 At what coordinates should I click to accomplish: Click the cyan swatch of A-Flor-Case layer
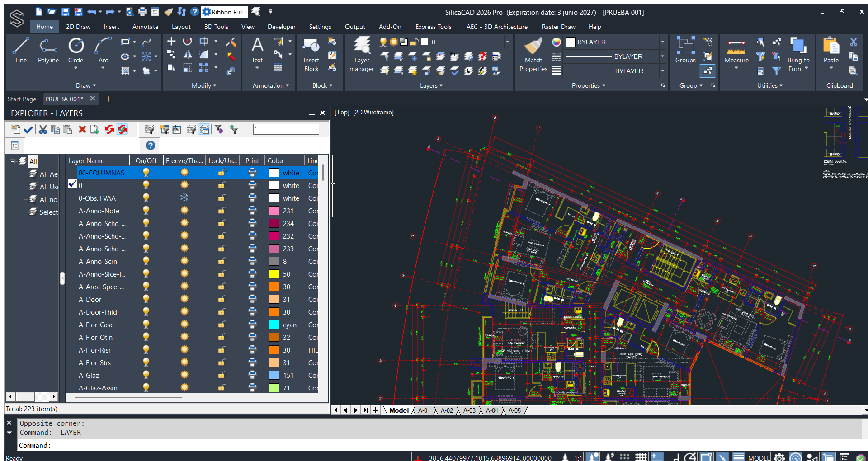tap(274, 325)
